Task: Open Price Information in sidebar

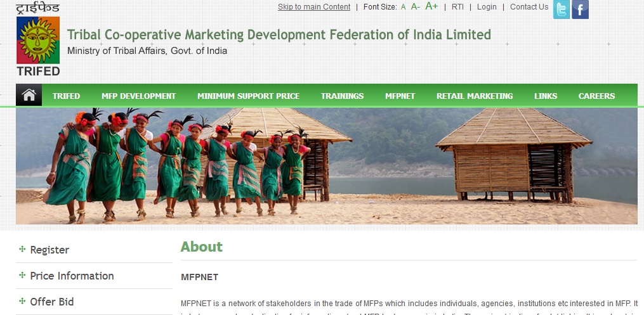Action: [x=72, y=276]
